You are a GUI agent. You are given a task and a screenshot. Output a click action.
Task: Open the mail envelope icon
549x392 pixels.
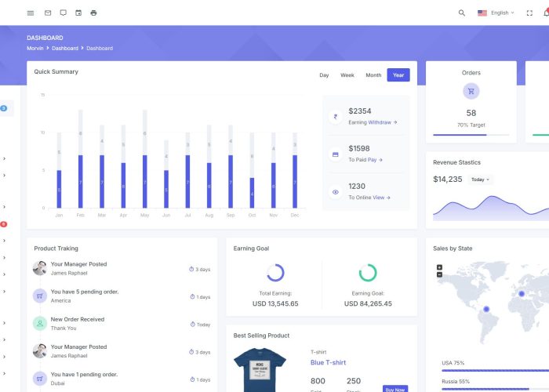pos(48,13)
